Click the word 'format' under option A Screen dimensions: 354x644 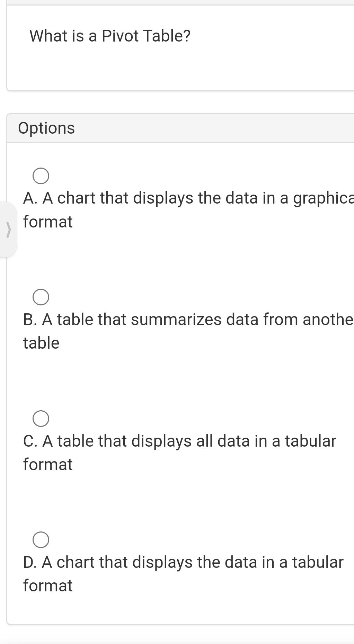(47, 222)
